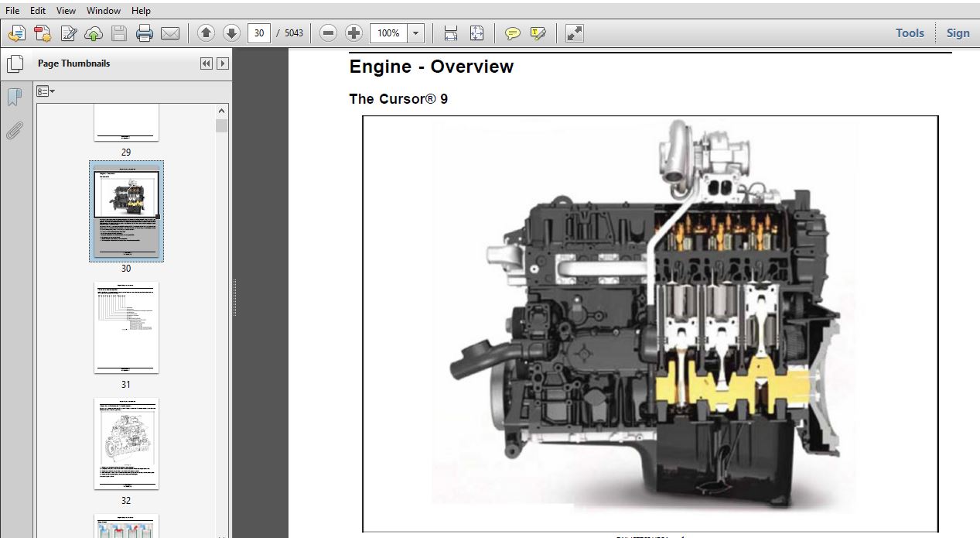Click the Create PDF toolbar icon
Screen dimensions: 980x538
(17, 33)
